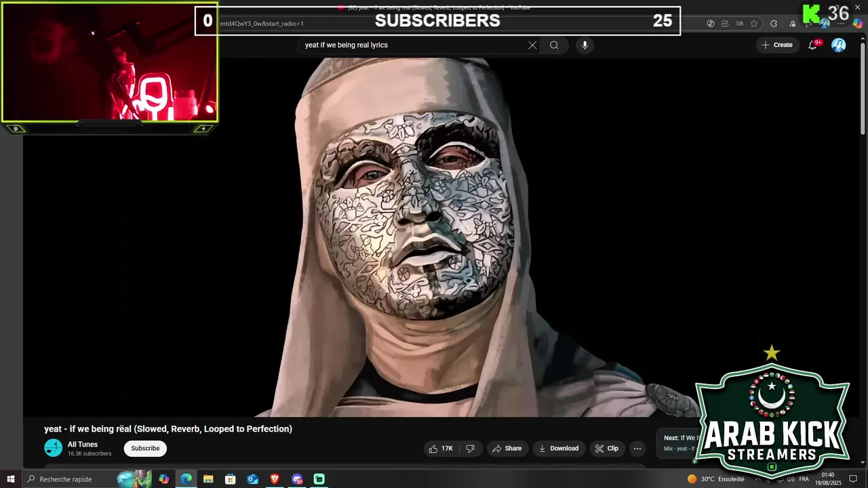Open the All Tunes channel name link
868x488 pixels.
click(x=83, y=445)
